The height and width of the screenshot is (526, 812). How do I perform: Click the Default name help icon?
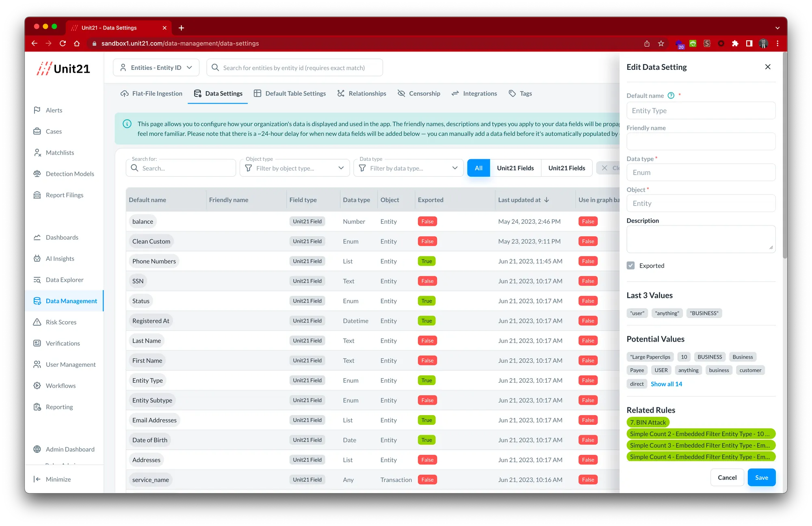point(671,96)
